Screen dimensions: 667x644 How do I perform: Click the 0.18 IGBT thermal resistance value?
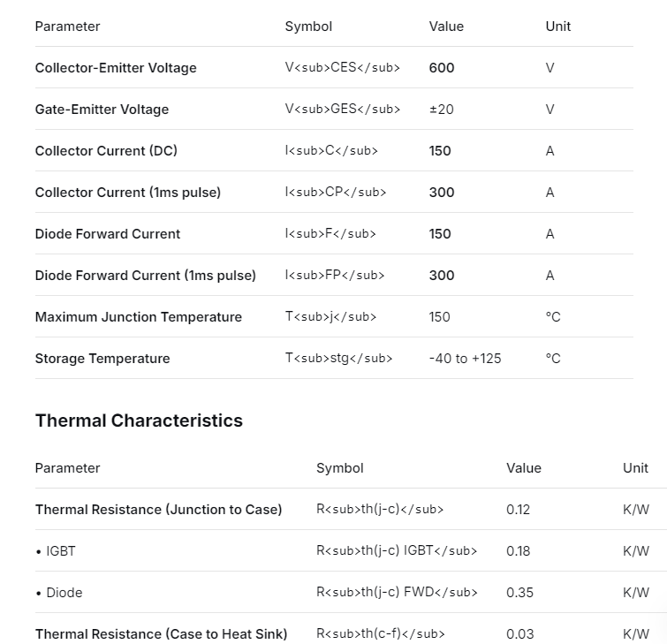pos(519,551)
